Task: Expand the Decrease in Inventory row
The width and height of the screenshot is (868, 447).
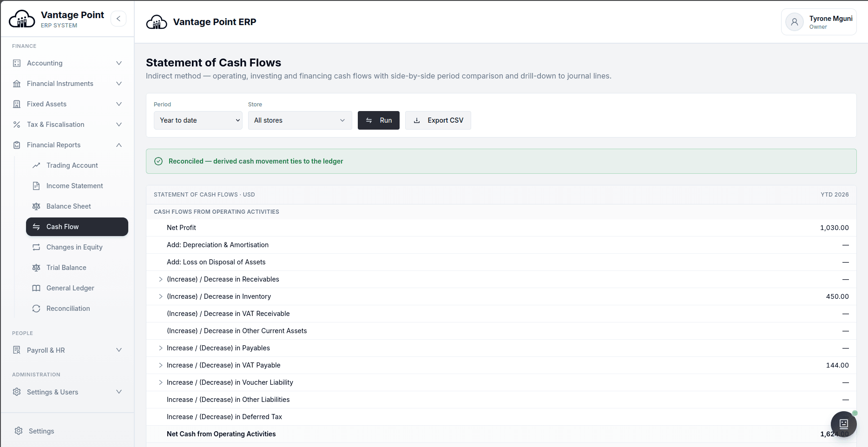Action: tap(161, 296)
